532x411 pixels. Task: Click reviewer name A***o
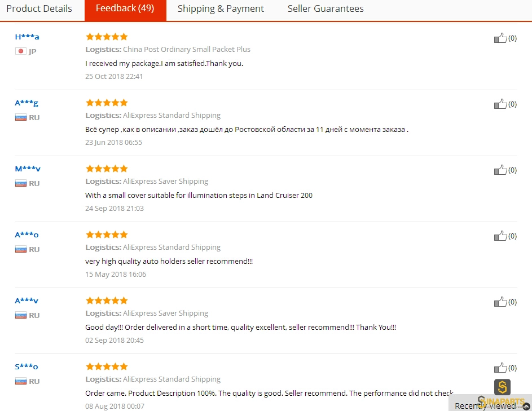pyautogui.click(x=27, y=235)
